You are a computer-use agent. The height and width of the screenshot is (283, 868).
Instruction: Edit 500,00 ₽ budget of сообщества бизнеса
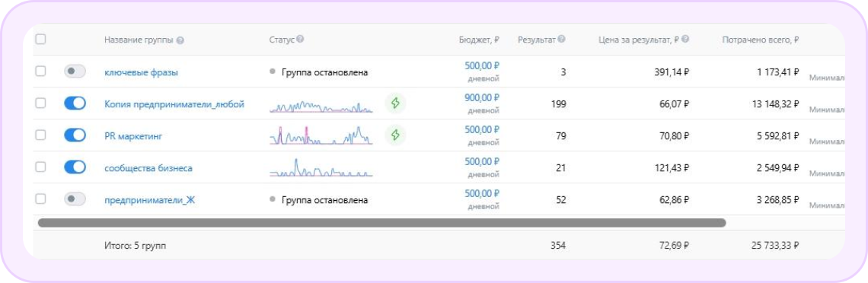point(482,161)
